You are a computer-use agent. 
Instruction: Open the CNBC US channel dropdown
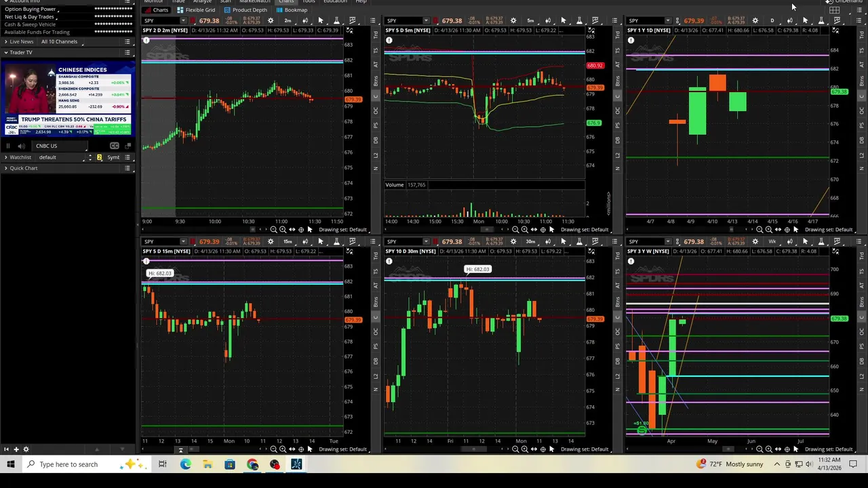(60, 146)
